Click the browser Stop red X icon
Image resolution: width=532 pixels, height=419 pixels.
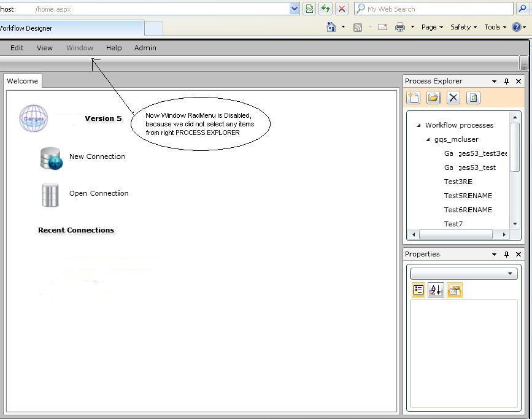[x=342, y=9]
